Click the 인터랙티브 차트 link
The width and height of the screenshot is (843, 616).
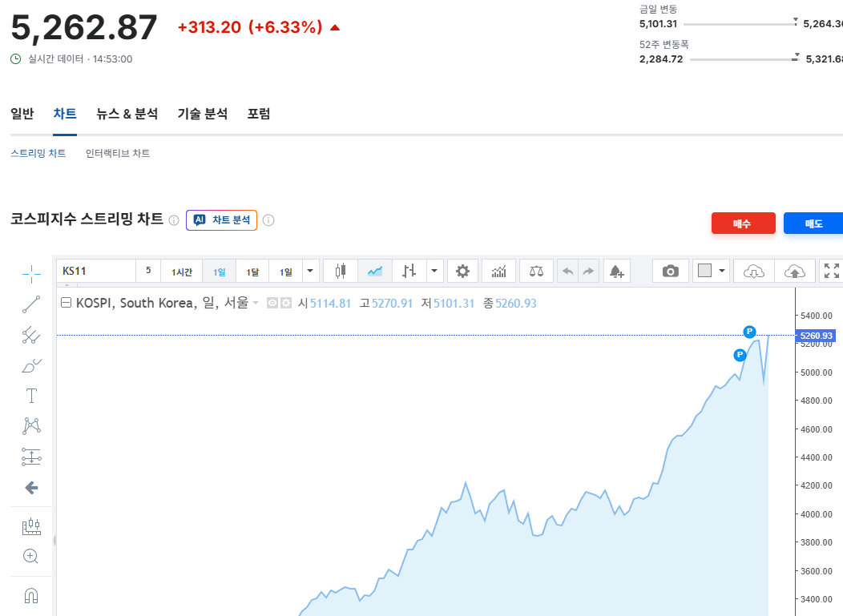click(118, 153)
